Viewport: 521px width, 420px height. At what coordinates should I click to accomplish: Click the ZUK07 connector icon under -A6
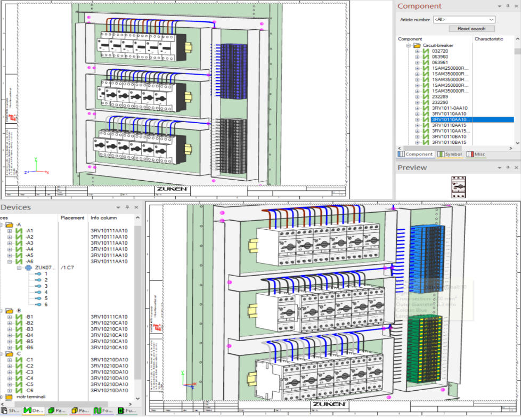(x=29, y=268)
